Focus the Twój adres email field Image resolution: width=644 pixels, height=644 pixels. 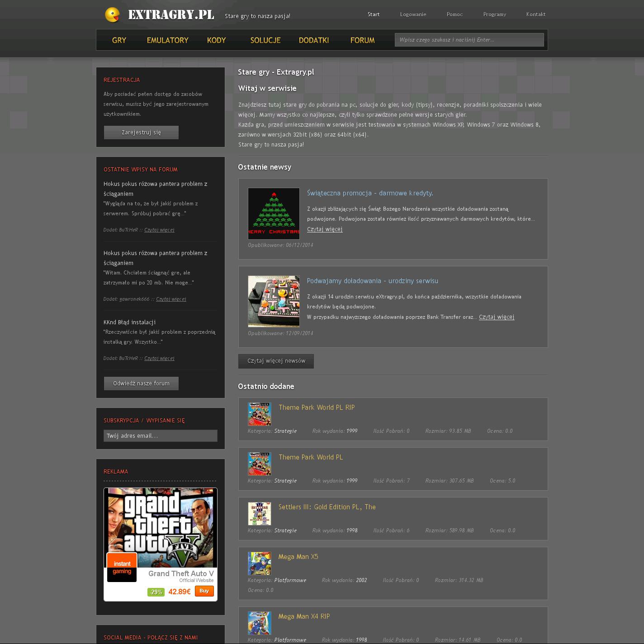point(160,436)
